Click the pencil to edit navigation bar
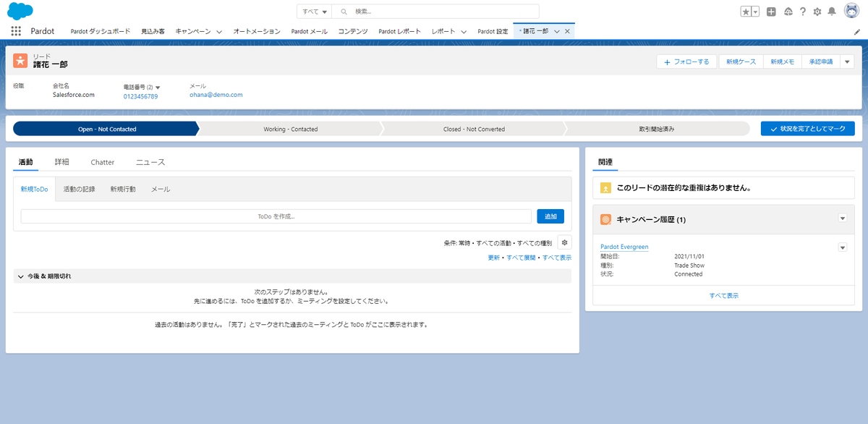 (x=857, y=32)
